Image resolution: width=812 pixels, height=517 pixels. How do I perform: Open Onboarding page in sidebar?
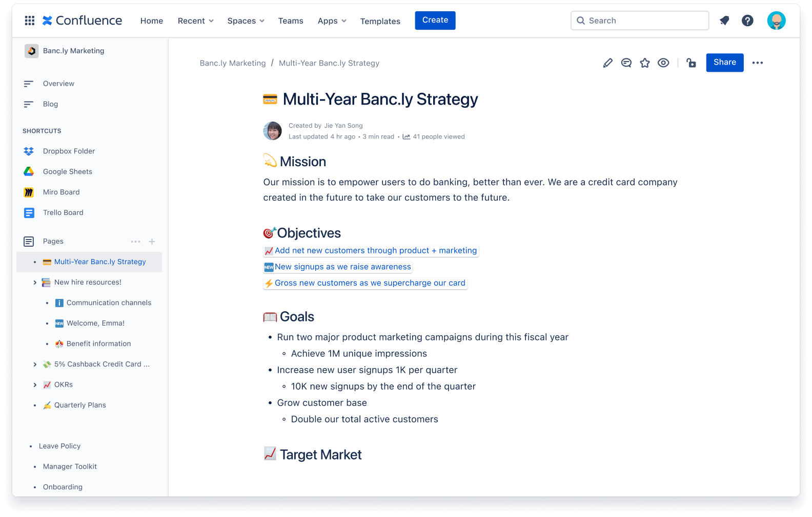[63, 487]
